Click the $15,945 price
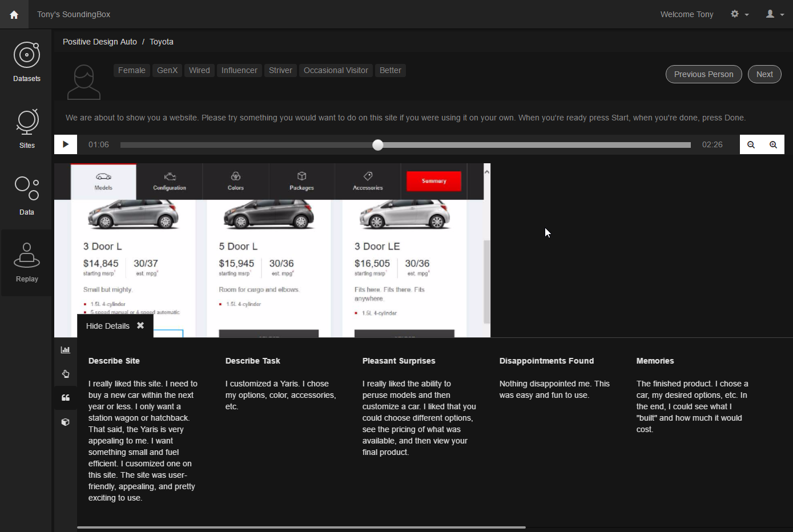 tap(236, 264)
